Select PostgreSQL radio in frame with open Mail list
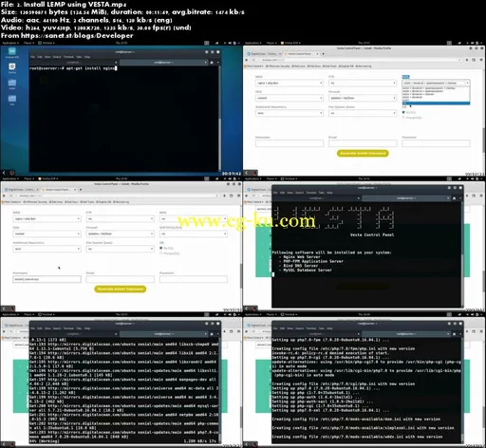The width and height of the screenshot is (486, 448). pos(403,118)
